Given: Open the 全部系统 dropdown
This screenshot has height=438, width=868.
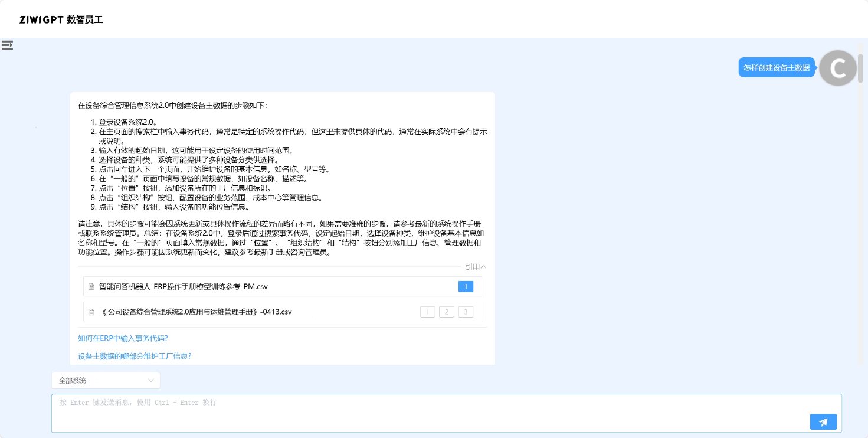Looking at the screenshot, I should tap(106, 381).
